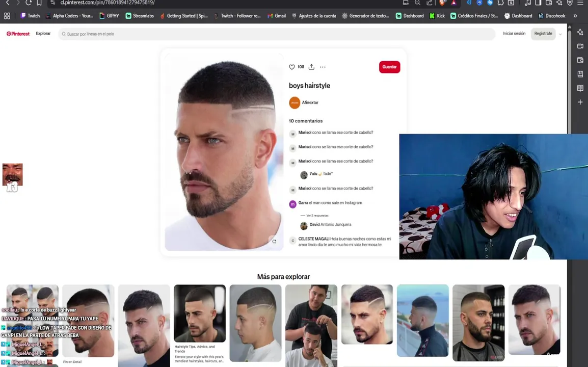Image resolution: width=588 pixels, height=367 pixels.
Task: Click the share page icon in address bar
Action: click(x=429, y=3)
